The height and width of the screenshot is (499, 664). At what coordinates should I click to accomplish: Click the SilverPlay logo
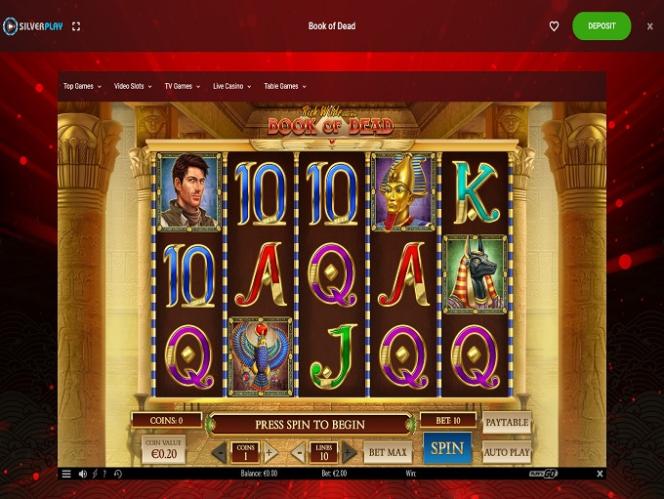(x=33, y=26)
